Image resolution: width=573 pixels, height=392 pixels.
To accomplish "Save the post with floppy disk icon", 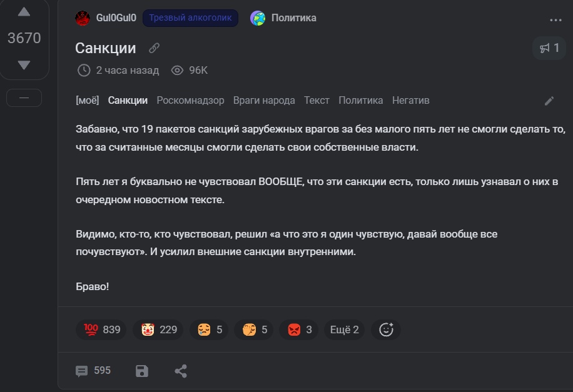I will (x=142, y=371).
